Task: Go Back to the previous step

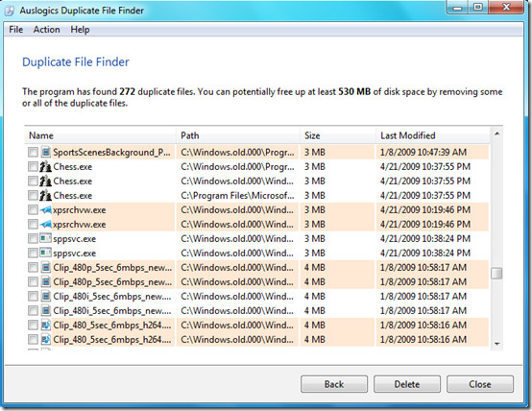Action: coord(334,384)
